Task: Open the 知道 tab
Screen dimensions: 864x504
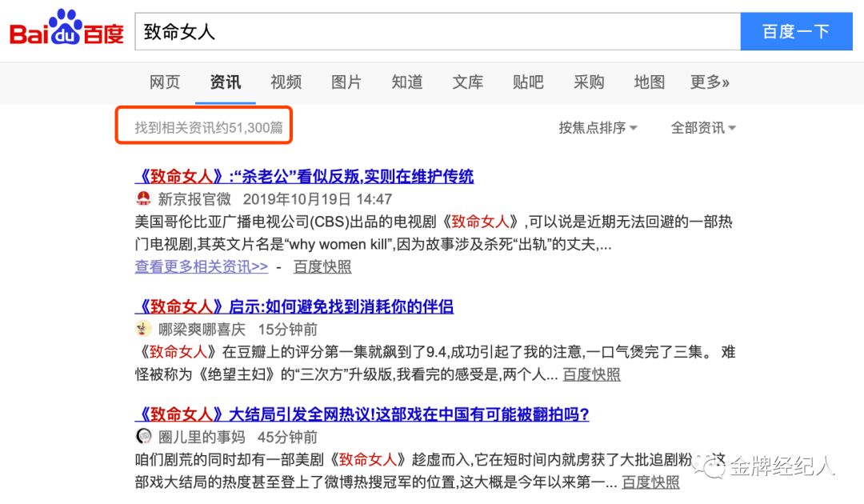Action: tap(407, 82)
